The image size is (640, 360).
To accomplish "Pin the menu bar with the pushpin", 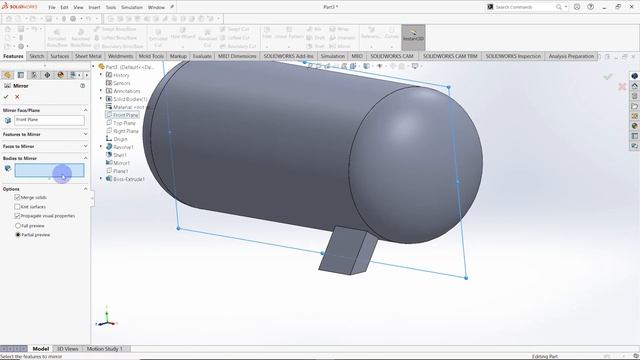I will point(172,7).
